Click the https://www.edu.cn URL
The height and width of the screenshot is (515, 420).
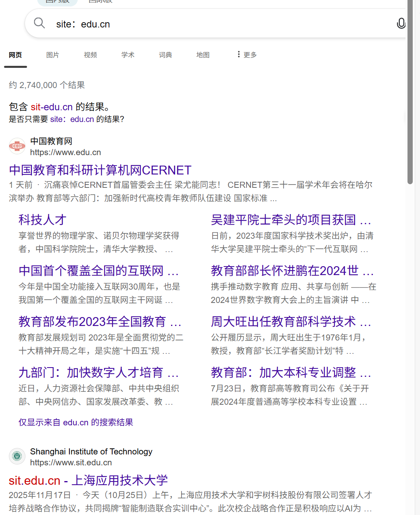65,152
